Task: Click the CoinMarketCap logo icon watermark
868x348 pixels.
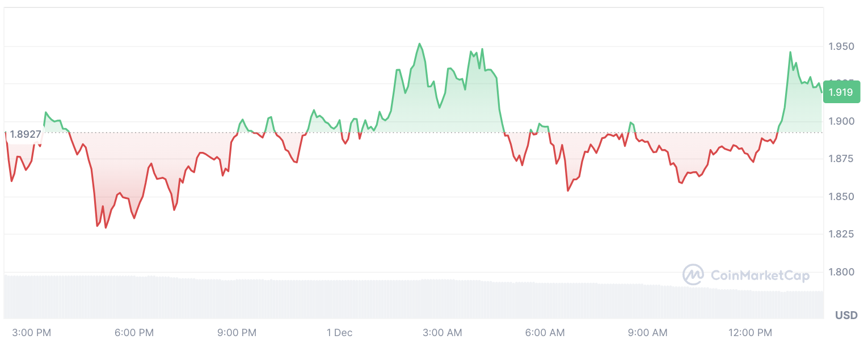Action: click(693, 275)
